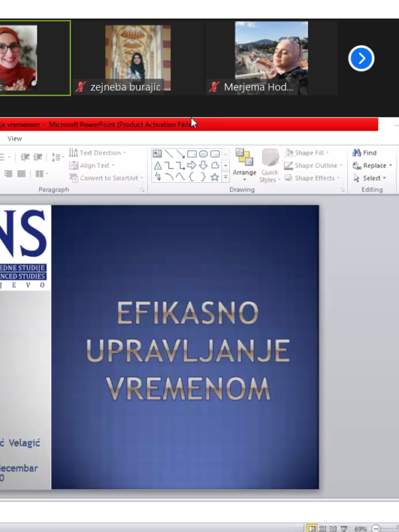399x532 pixels.
Task: Switch to Slide Sorter view
Action: click(x=323, y=527)
